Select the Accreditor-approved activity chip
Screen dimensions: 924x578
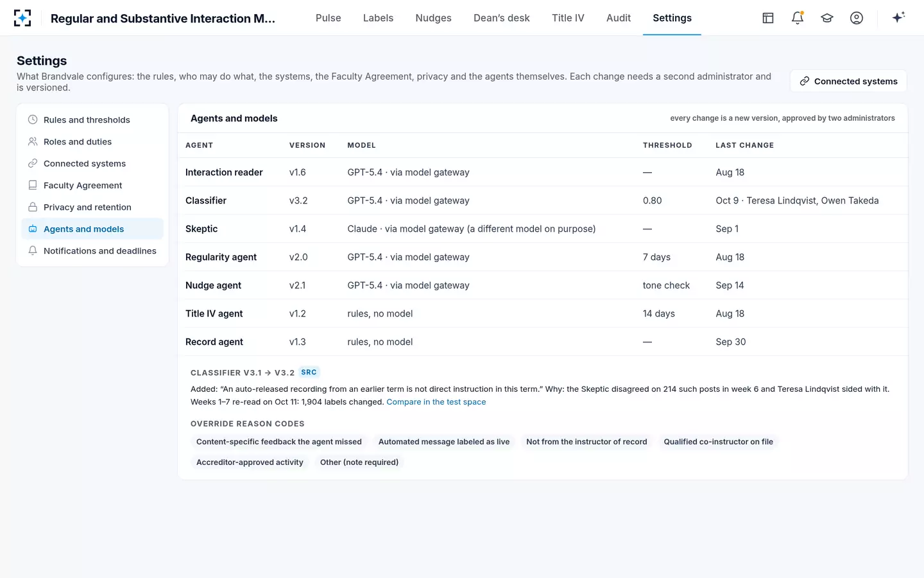click(250, 462)
